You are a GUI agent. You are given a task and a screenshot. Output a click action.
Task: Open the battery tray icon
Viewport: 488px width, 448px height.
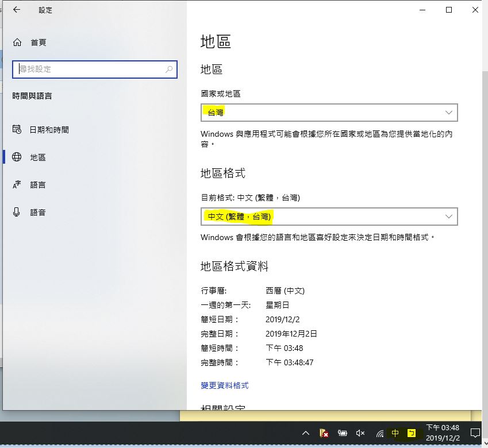coord(343,432)
